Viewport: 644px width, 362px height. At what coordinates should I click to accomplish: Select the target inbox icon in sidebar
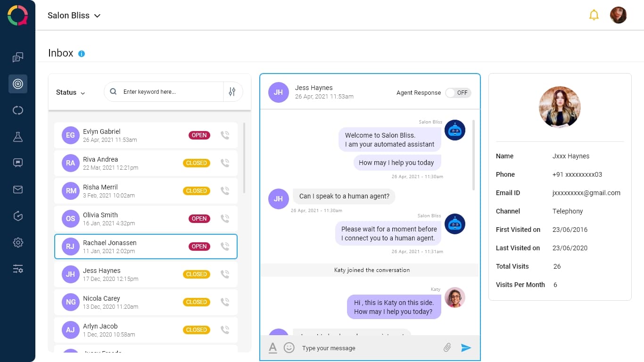[x=18, y=84]
